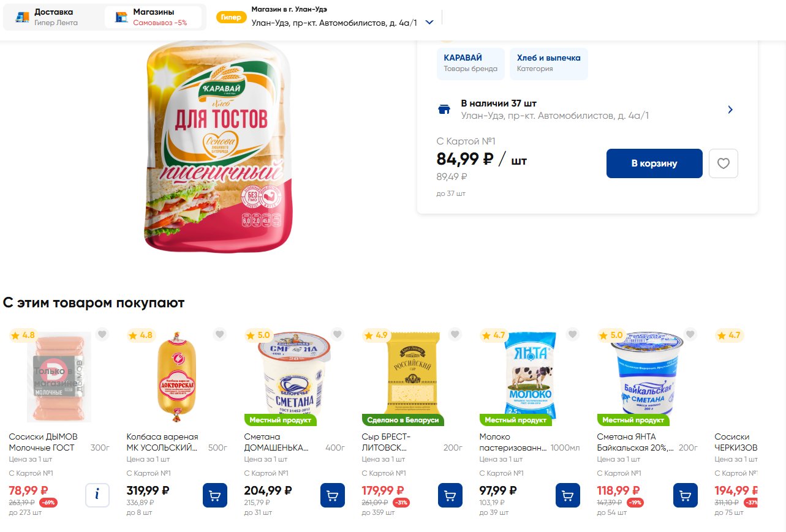The height and width of the screenshot is (532, 786).
Task: Add Сыр БРЕСТ-ЛИТОВСК to cart
Action: pos(450,495)
